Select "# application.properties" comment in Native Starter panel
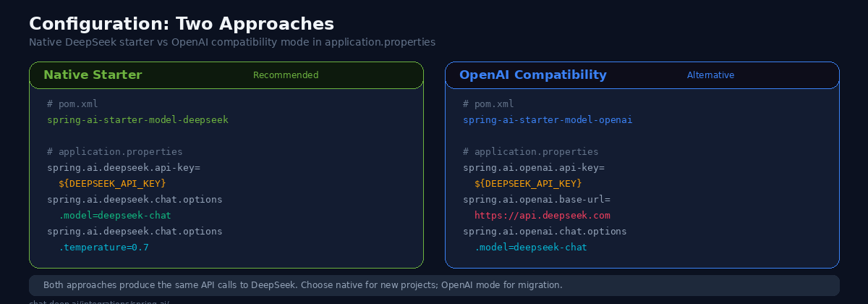This screenshot has width=868, height=304. click(x=115, y=152)
